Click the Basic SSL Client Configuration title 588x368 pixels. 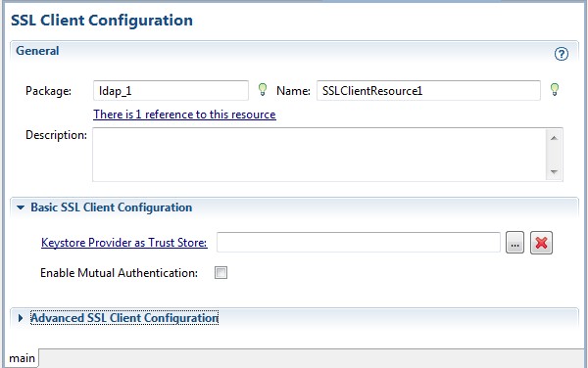coord(112,207)
